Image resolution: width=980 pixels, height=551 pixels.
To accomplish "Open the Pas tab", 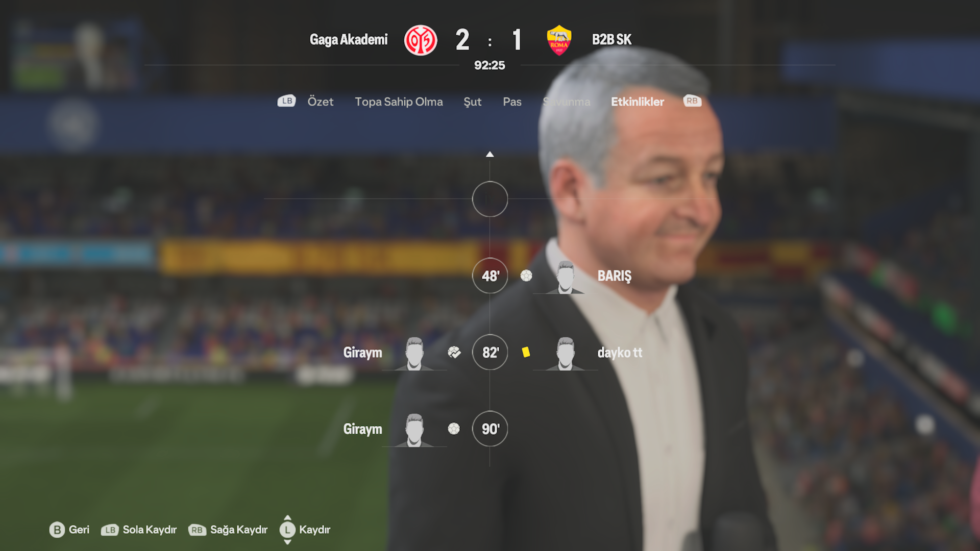I will click(512, 102).
